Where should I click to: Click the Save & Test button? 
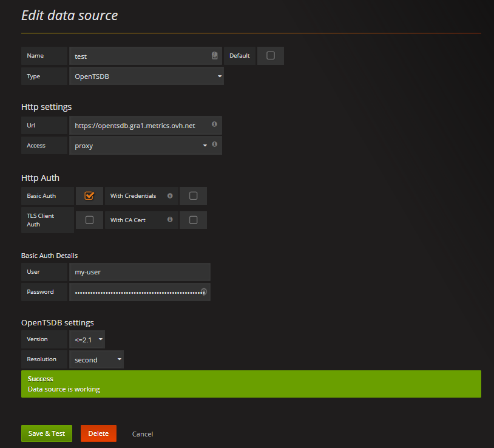pos(47,433)
